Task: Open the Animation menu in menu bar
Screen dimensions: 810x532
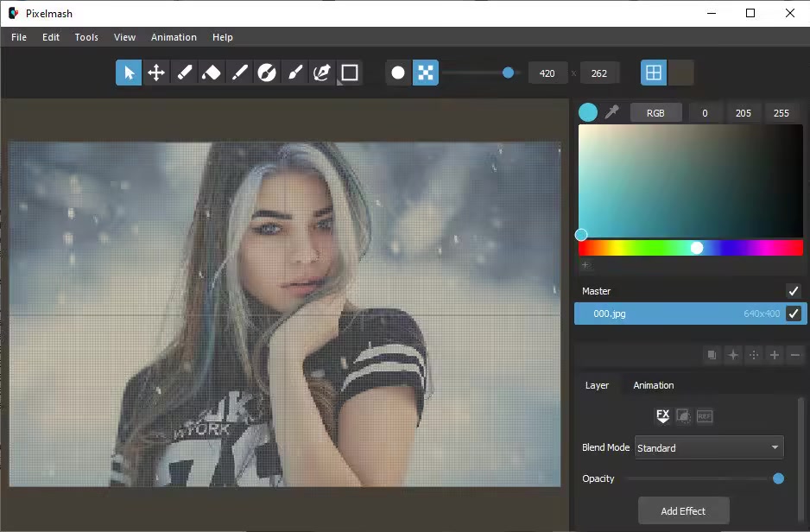Action: click(x=174, y=37)
